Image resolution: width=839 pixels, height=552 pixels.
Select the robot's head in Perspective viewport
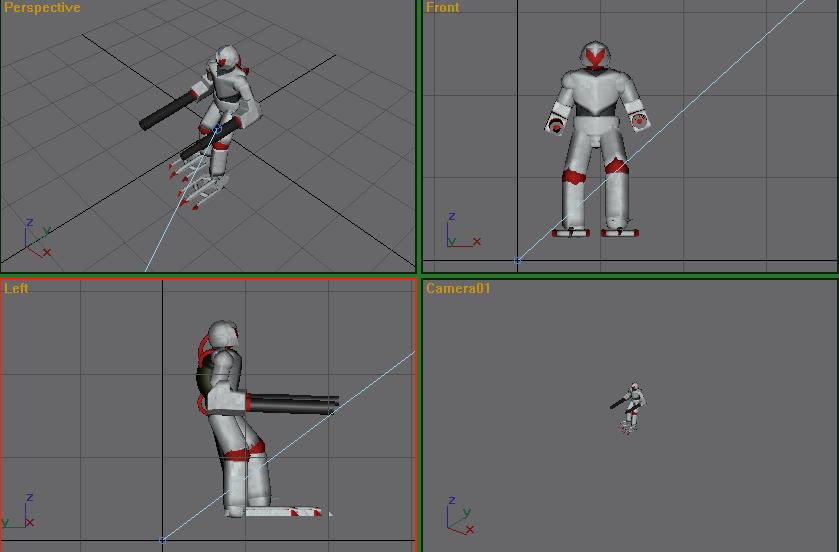[228, 58]
